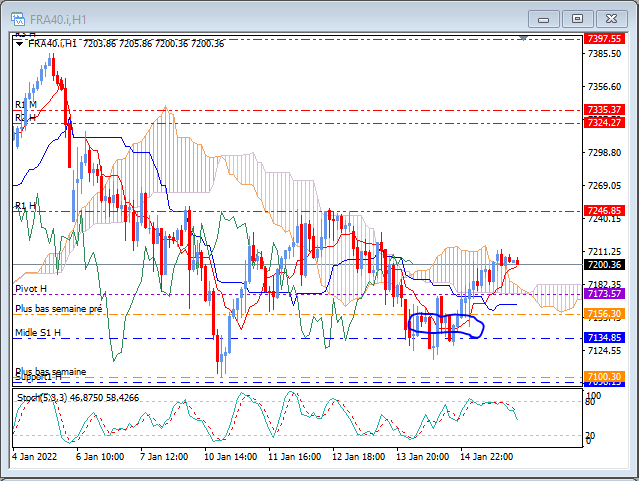The height and width of the screenshot is (481, 639).
Task: Click the 7356.60 price scale value
Action: 604,86
